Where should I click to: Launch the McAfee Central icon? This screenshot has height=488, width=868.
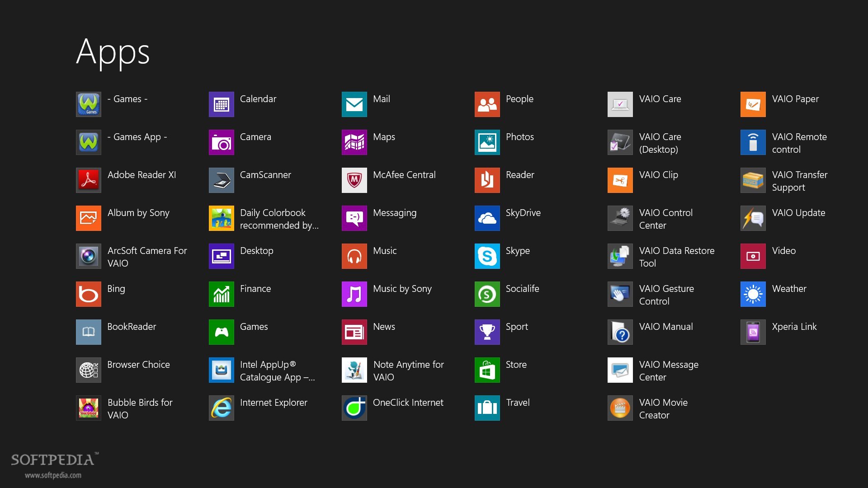tap(354, 180)
